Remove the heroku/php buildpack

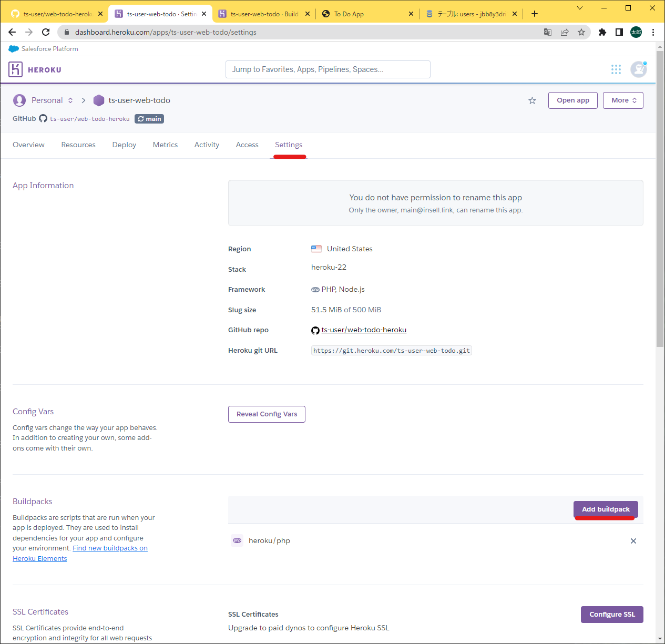(633, 541)
